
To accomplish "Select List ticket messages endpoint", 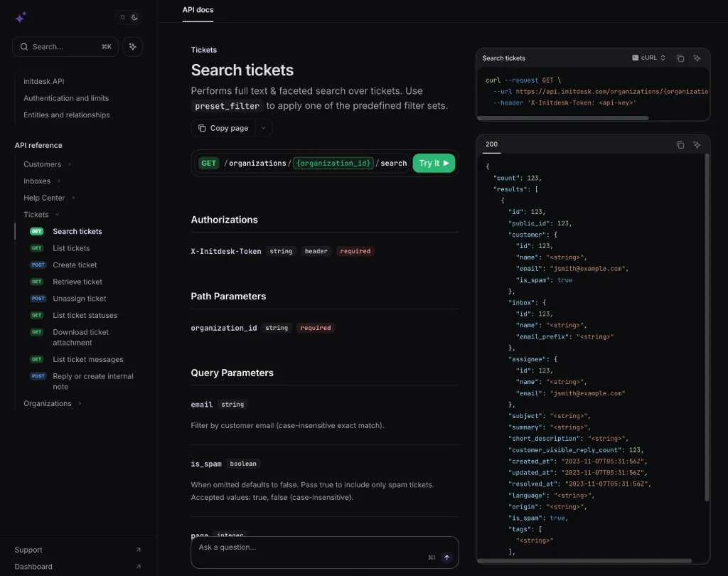I will (x=87, y=359).
